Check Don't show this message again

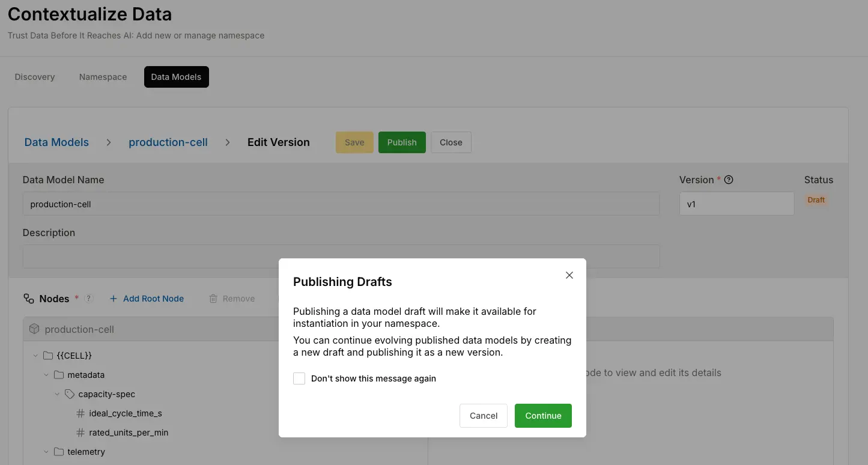tap(299, 378)
